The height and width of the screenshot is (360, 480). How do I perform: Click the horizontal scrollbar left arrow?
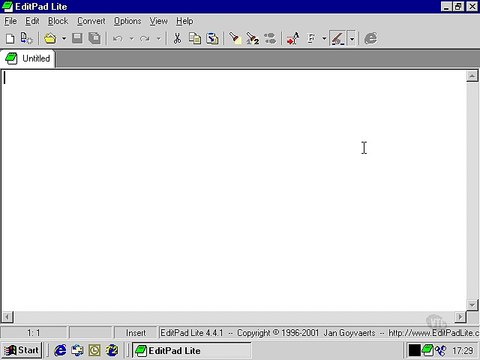coord(8,317)
